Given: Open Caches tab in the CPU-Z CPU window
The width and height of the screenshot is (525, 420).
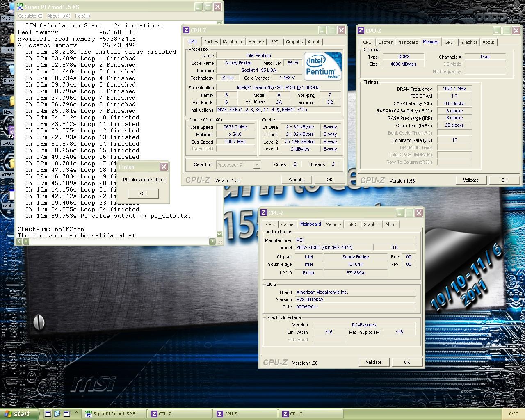Looking at the screenshot, I should [211, 42].
